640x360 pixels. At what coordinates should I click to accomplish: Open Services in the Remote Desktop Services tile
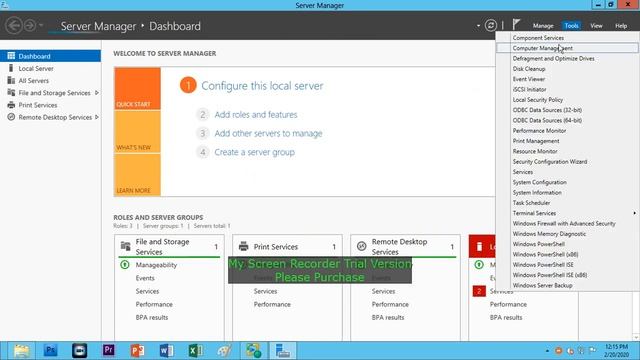pos(383,291)
